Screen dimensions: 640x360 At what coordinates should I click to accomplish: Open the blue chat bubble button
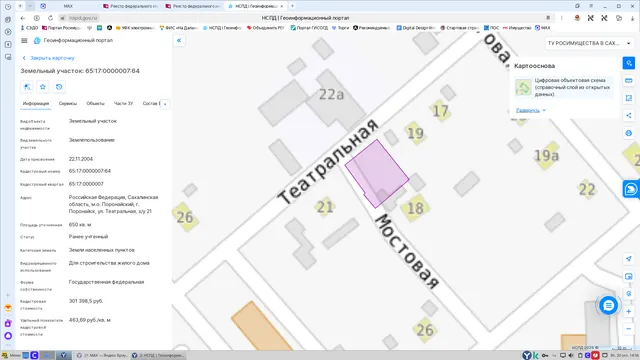(x=608, y=305)
